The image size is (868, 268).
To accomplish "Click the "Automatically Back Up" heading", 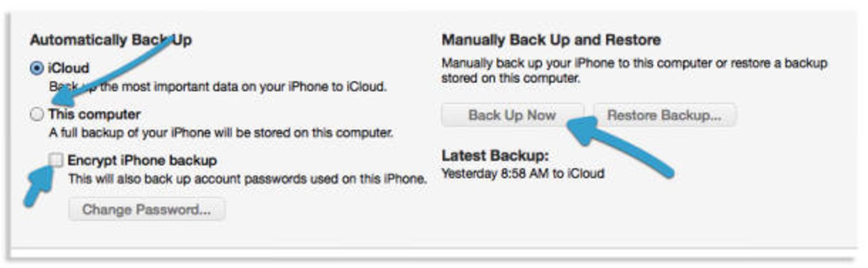I will tap(111, 40).
